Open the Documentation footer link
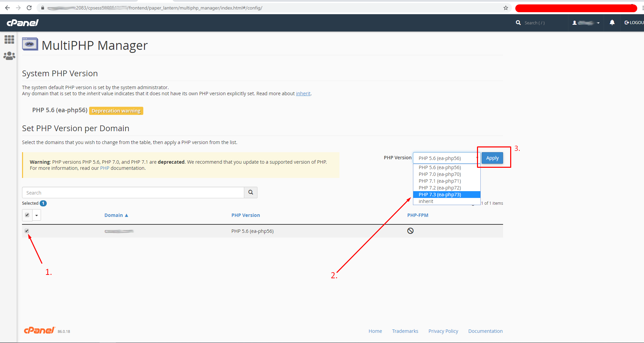Image resolution: width=644 pixels, height=343 pixels. pyautogui.click(x=485, y=331)
